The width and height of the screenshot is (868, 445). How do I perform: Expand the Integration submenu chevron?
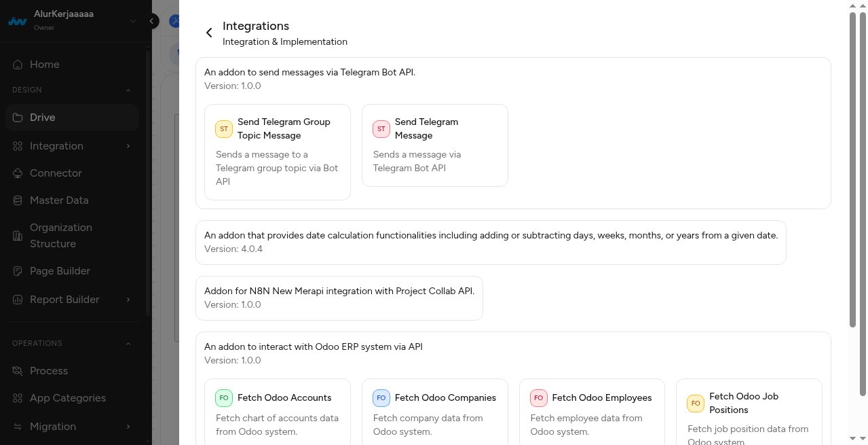[128, 146]
